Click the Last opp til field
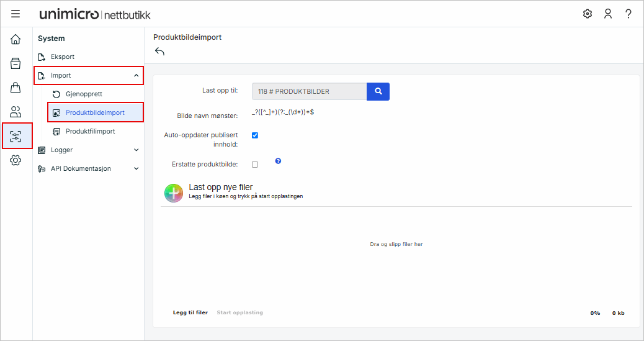 (309, 91)
